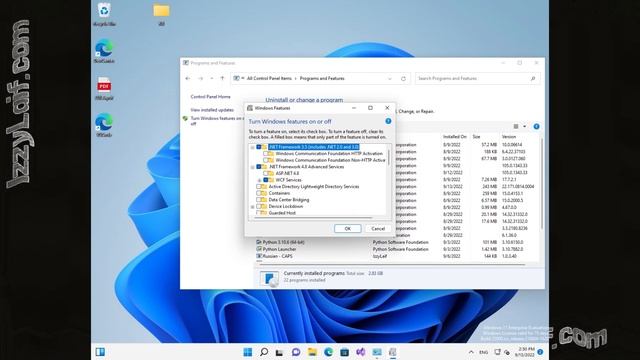This screenshot has height=360, width=640.
Task: Collapse the .NET Framework 4.8 Advanced Services node
Action: [253, 167]
